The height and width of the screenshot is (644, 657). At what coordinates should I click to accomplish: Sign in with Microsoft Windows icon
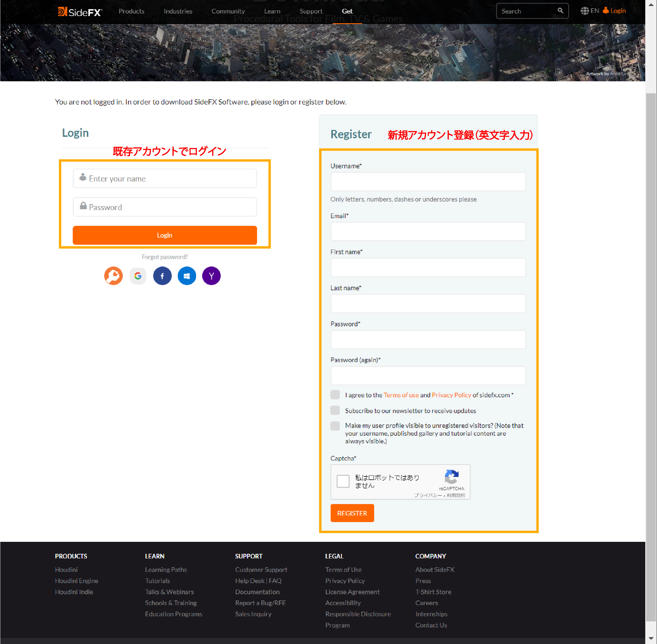coord(187,276)
